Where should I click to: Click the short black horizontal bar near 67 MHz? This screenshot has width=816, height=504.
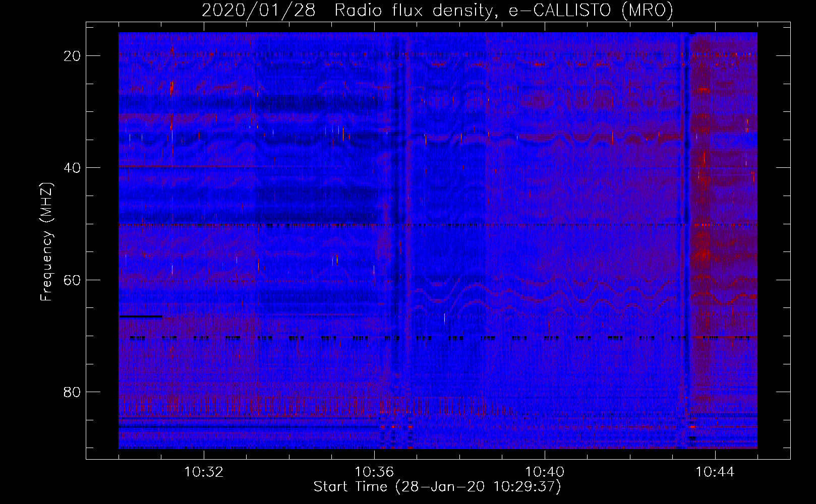[x=141, y=317]
